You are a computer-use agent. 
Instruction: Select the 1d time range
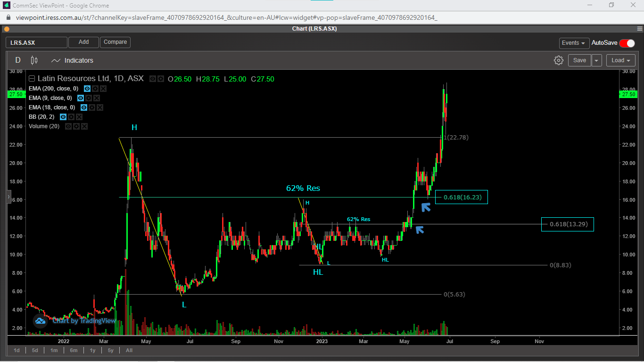[17, 350]
